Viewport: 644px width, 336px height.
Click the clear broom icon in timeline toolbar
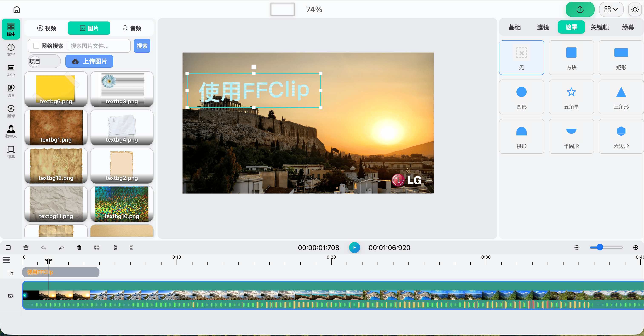[26, 247]
